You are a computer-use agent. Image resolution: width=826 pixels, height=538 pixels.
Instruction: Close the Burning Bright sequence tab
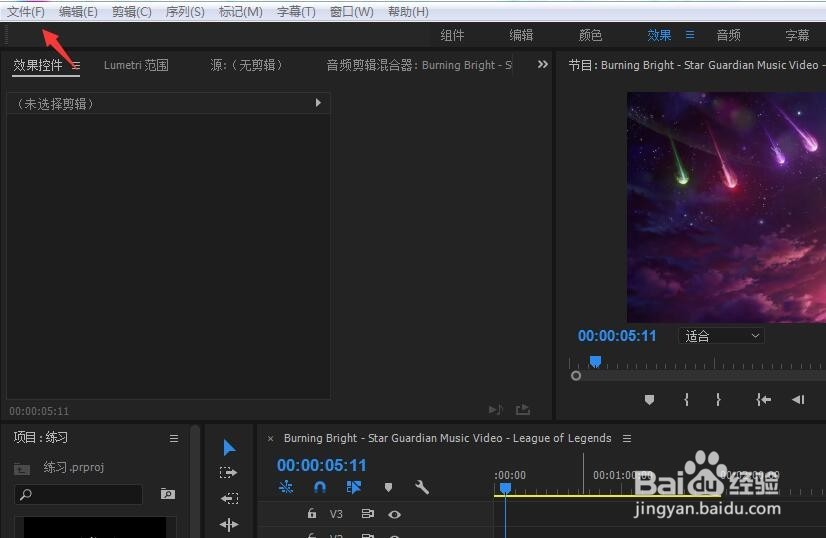[270, 438]
